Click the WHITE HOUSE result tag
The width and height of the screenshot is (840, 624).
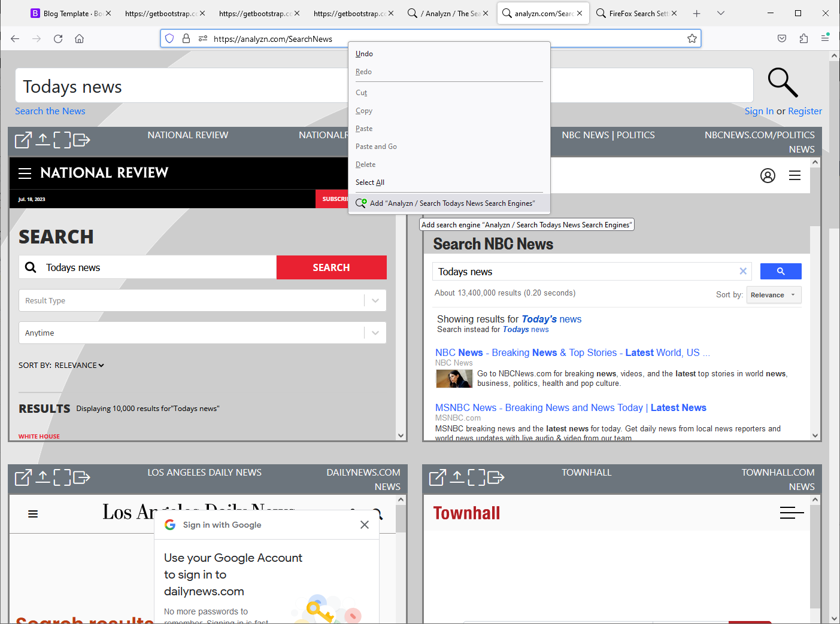pos(39,437)
